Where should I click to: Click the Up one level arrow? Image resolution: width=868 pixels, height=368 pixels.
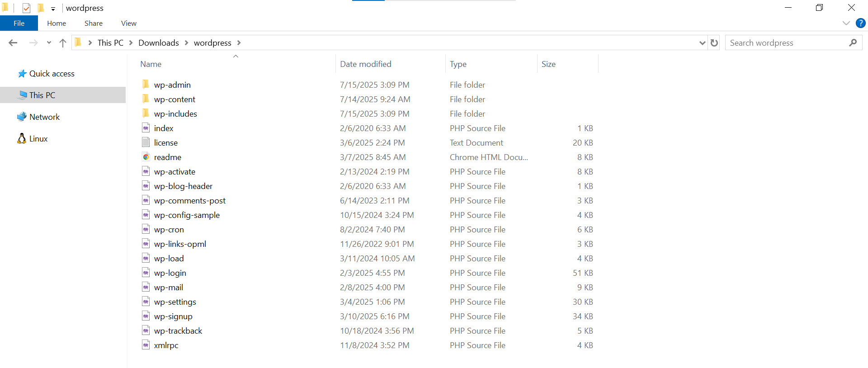(x=63, y=43)
